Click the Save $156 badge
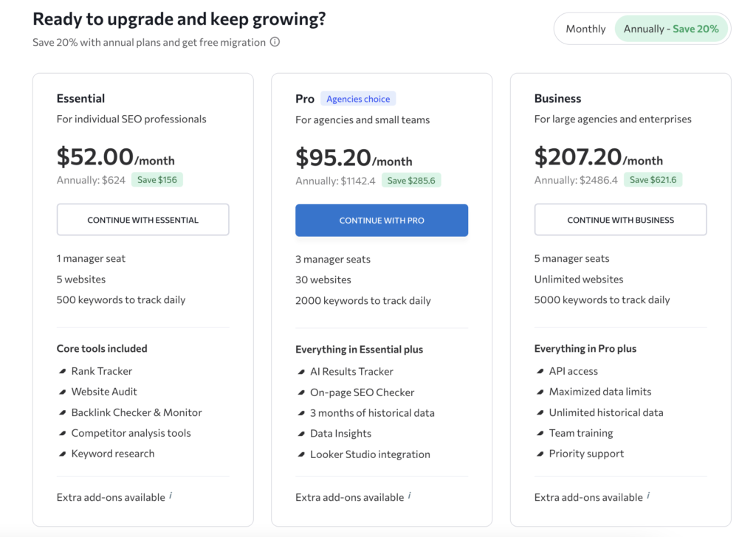The height and width of the screenshot is (537, 756). [157, 180]
